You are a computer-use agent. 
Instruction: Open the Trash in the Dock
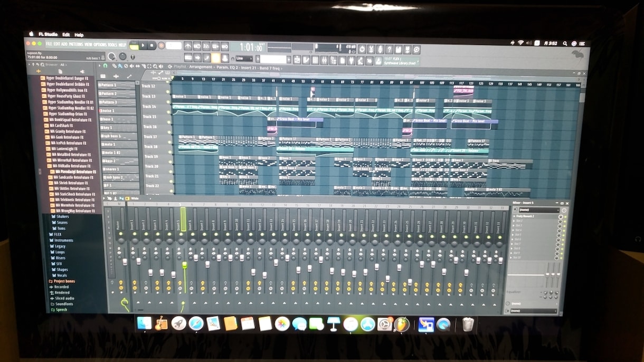coord(468,324)
